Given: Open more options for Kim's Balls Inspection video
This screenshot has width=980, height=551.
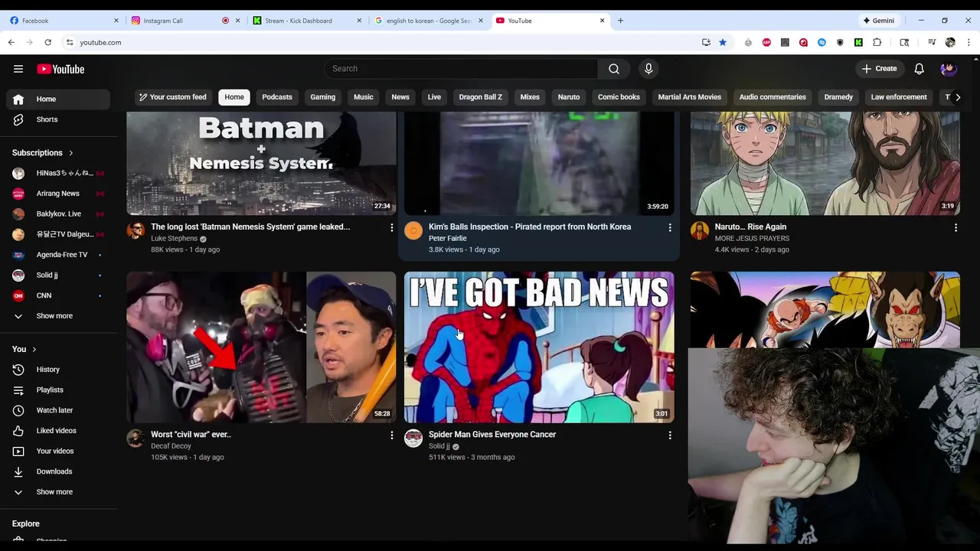Looking at the screenshot, I should coord(669,227).
